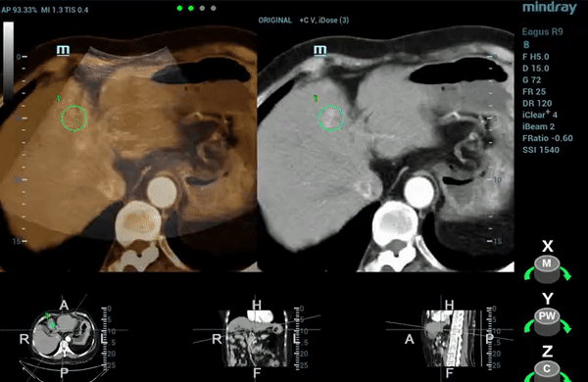Click the probe marker 'm' on CT image
The height and width of the screenshot is (382, 588).
tap(319, 50)
